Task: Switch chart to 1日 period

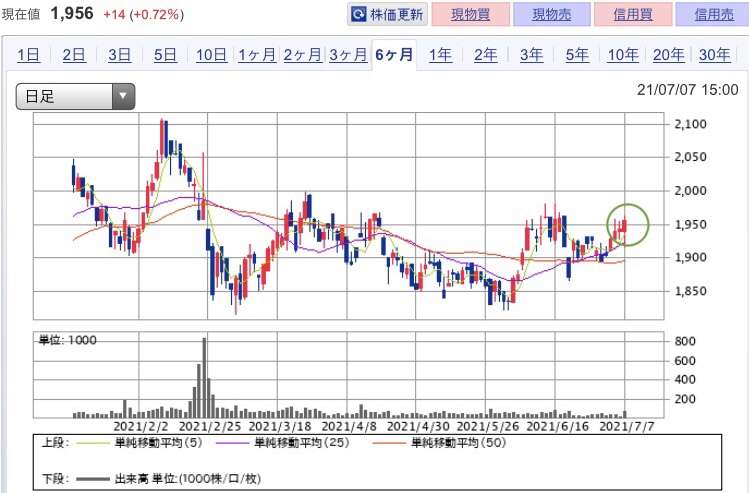Action: tap(28, 55)
